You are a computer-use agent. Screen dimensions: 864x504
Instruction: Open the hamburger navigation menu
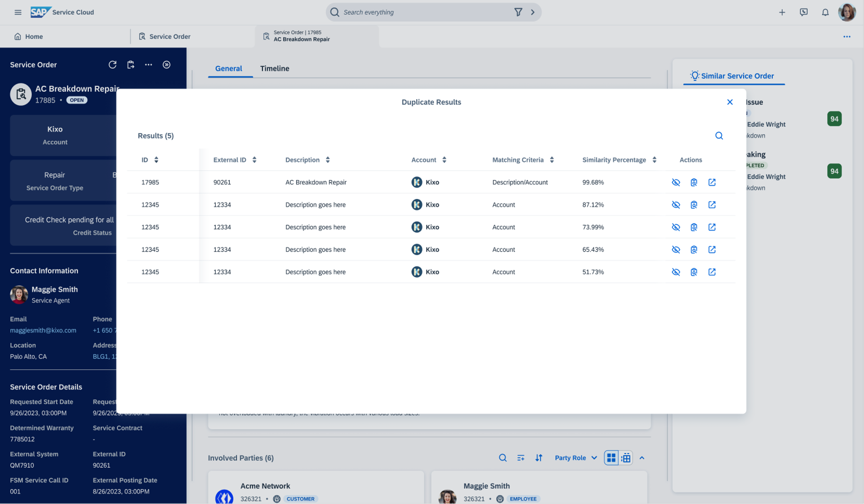(x=18, y=12)
